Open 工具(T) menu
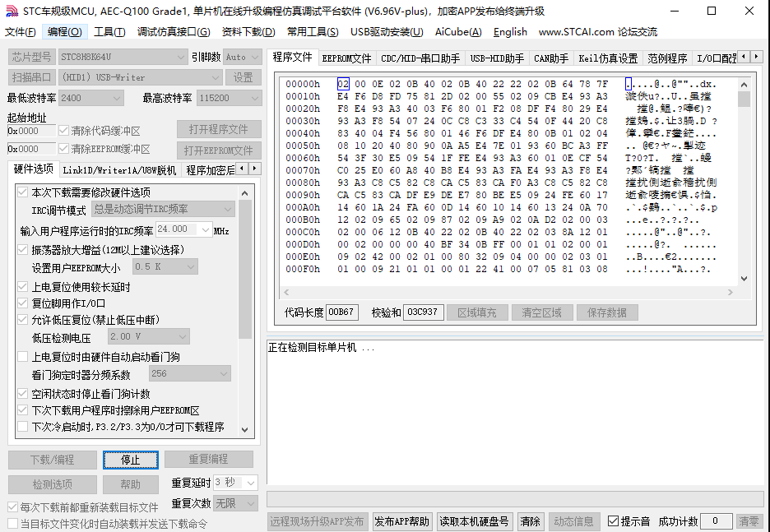The width and height of the screenshot is (770, 532). tap(109, 32)
